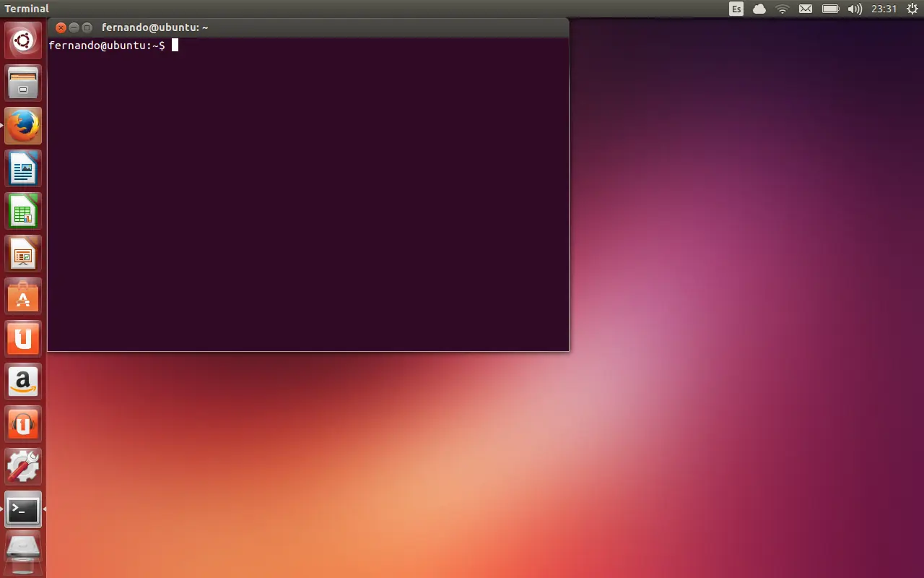Open System Settings wrench icon

(23, 467)
